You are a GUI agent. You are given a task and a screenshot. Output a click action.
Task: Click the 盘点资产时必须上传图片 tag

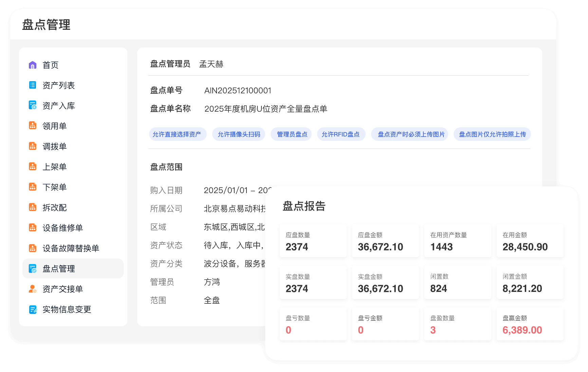411,134
